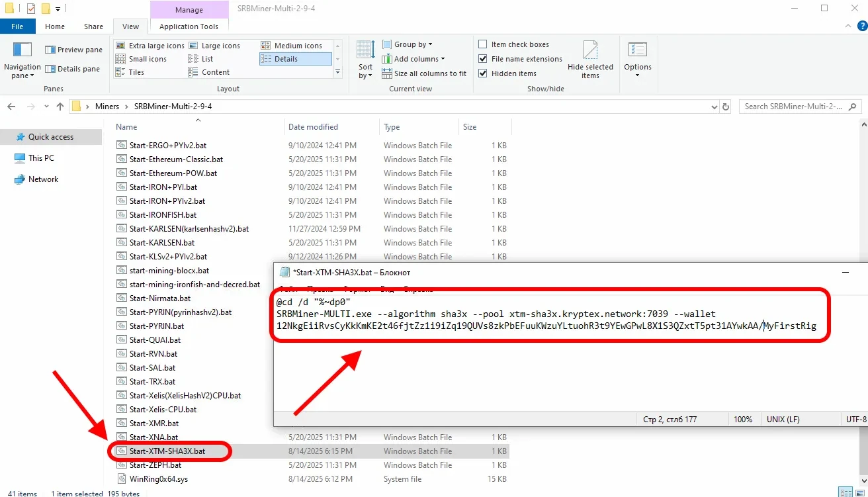Uncheck the Hidden items checkbox

(x=483, y=73)
